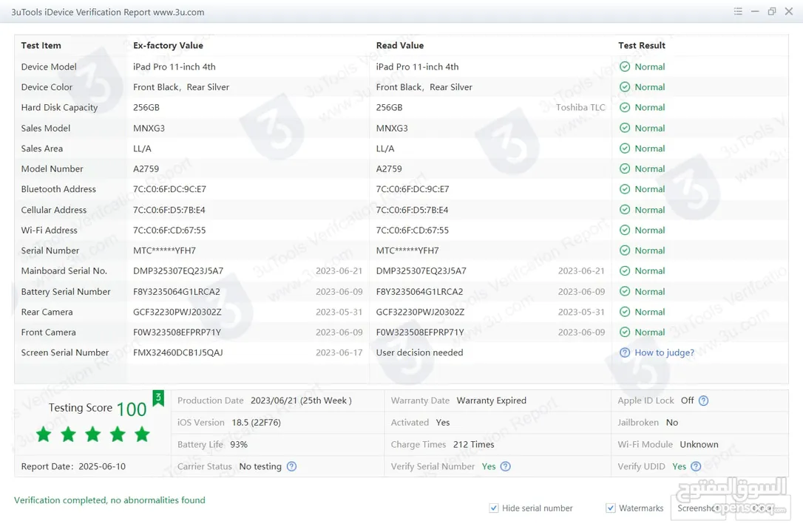The height and width of the screenshot is (532, 803).
Task: Select the MNXG3 ex-factory sales model value
Action: coord(149,128)
